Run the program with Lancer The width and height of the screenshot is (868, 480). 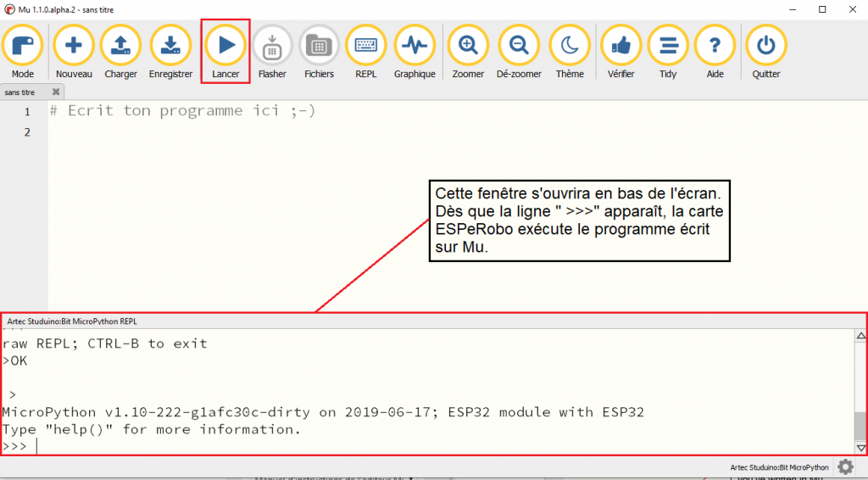(x=225, y=47)
